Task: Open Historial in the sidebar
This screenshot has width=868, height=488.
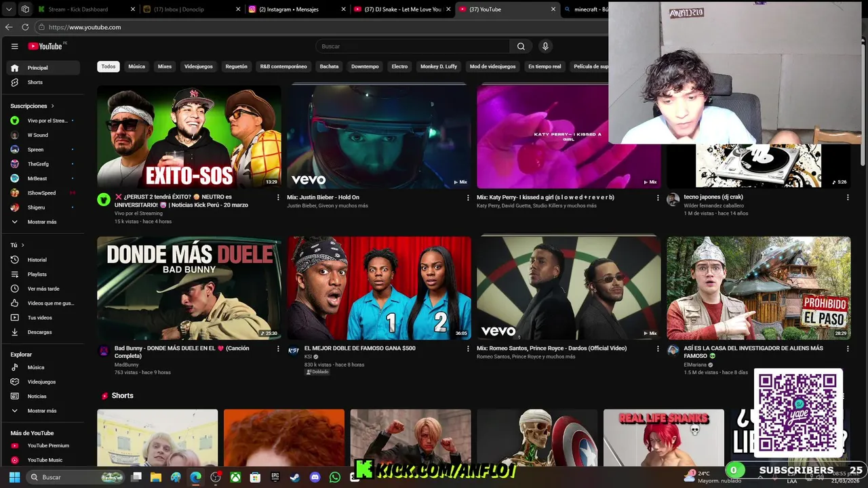Action: pos(43,260)
